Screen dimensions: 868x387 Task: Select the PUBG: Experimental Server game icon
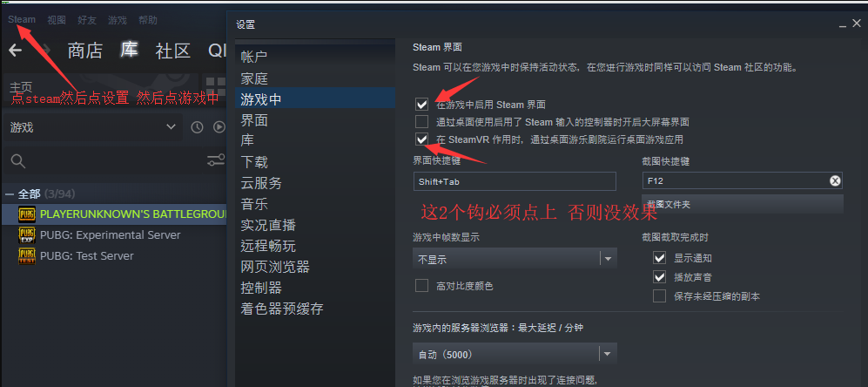click(27, 235)
